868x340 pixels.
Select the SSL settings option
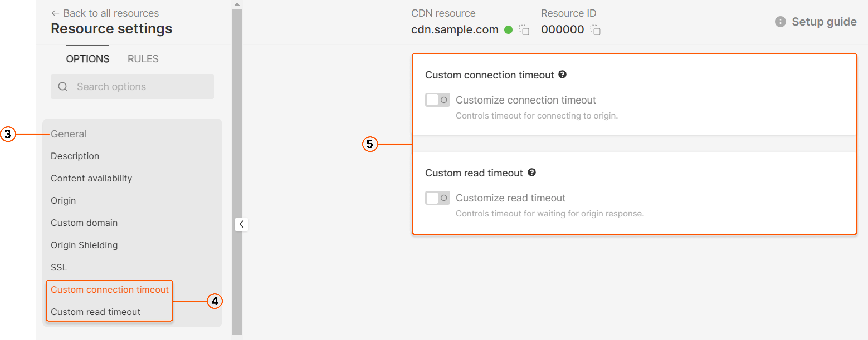coord(59,267)
